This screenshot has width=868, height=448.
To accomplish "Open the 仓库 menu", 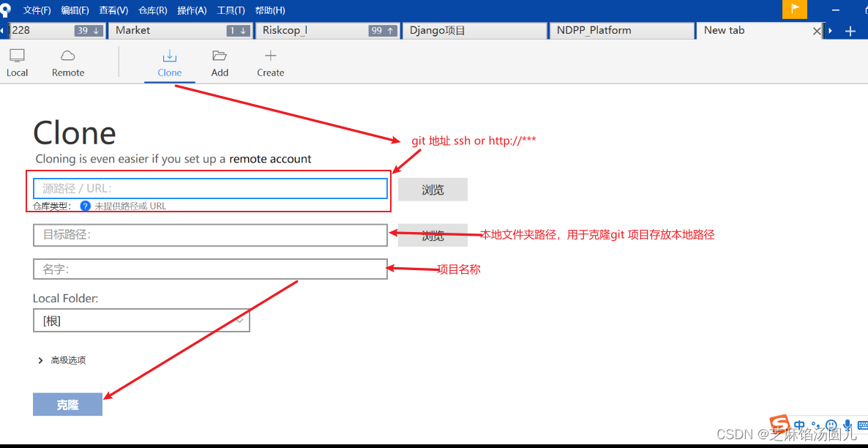I will coord(151,10).
